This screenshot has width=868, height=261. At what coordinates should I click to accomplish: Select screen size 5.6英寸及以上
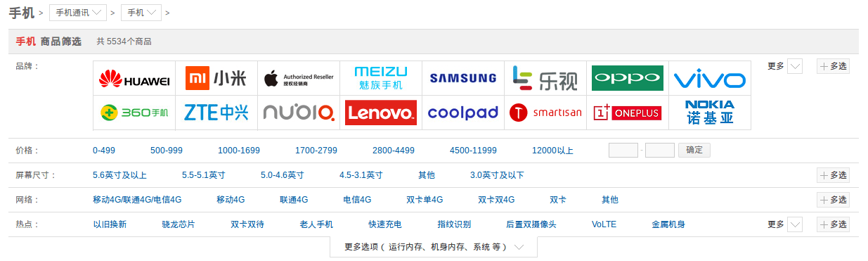(x=119, y=175)
